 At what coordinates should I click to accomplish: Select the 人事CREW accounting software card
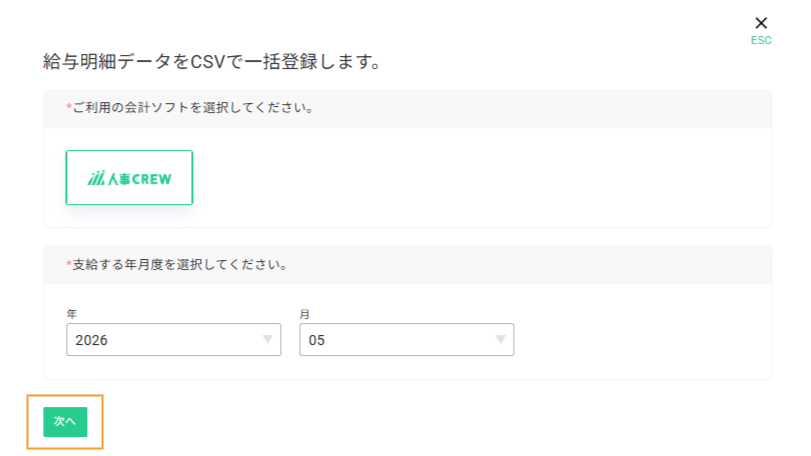point(129,177)
